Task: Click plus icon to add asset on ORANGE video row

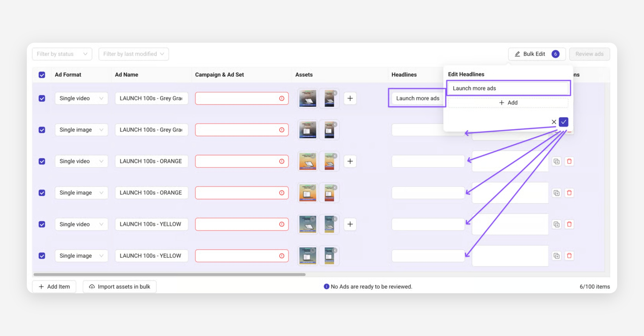Action: pos(350,161)
